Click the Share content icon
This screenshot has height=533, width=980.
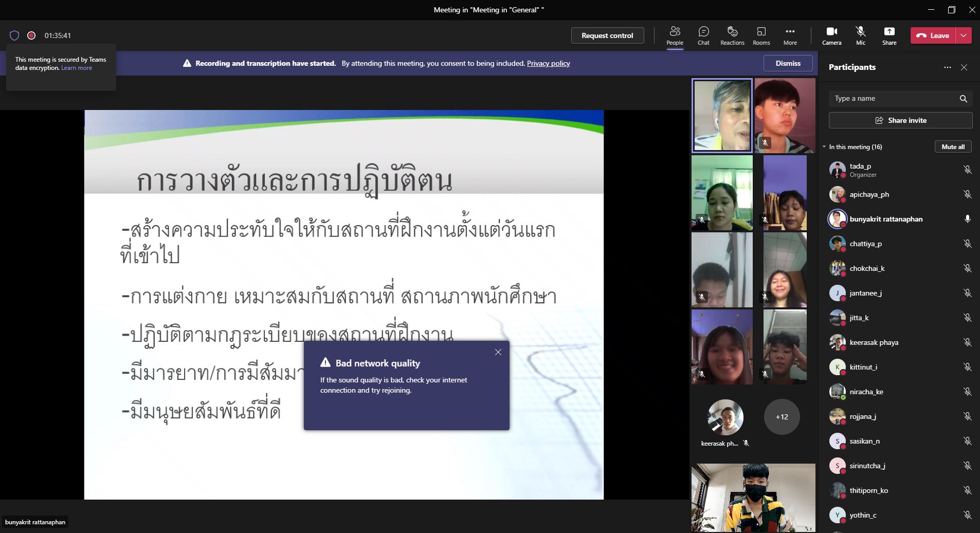[889, 35]
